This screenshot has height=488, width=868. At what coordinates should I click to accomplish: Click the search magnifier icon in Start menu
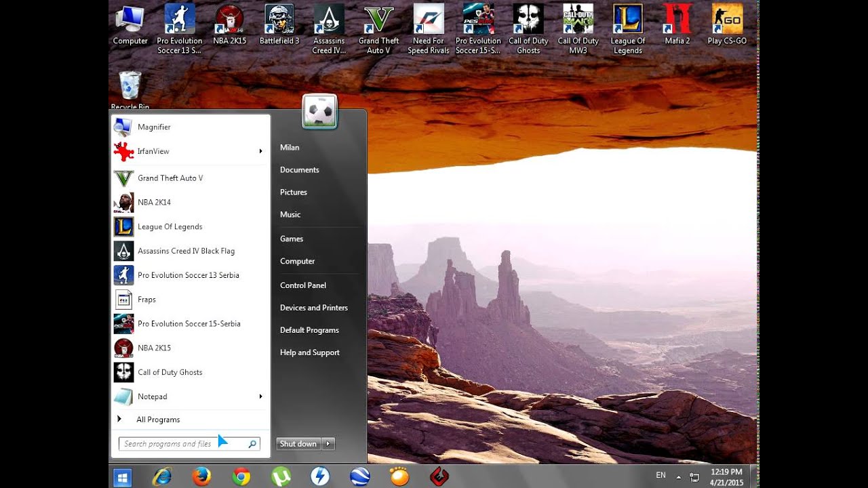(x=252, y=444)
